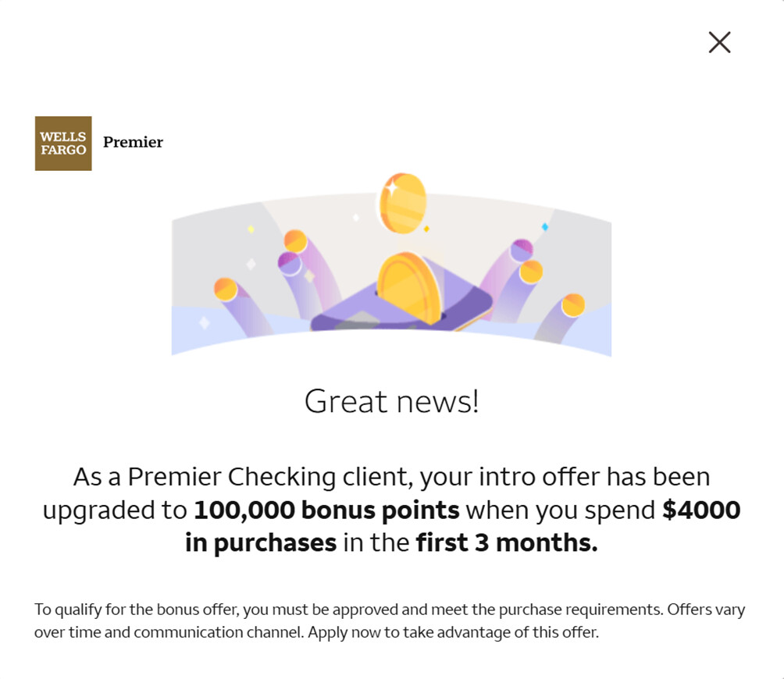The width and height of the screenshot is (784, 679).
Task: Click the Premier label beside the logo
Action: 133,142
